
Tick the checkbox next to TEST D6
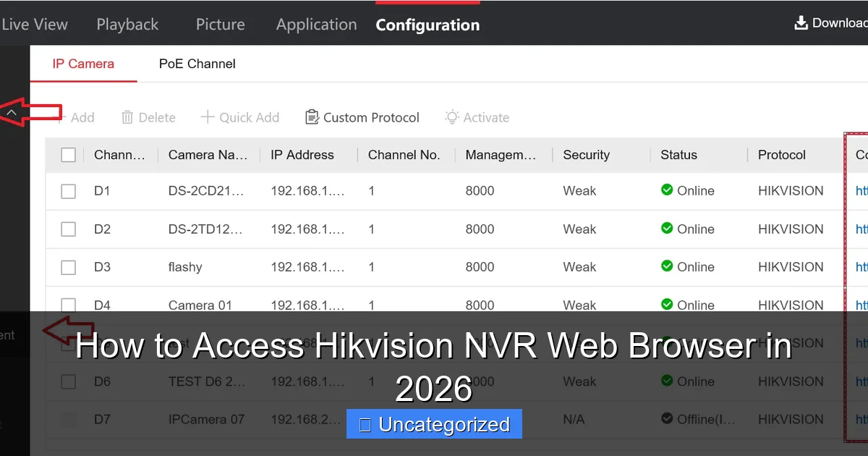(x=68, y=381)
